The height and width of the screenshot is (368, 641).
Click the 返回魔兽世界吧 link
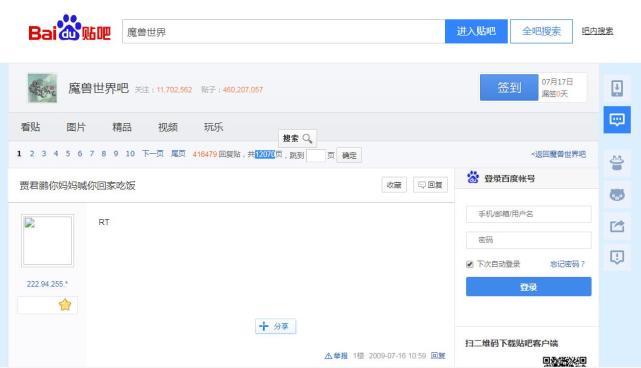click(x=558, y=154)
